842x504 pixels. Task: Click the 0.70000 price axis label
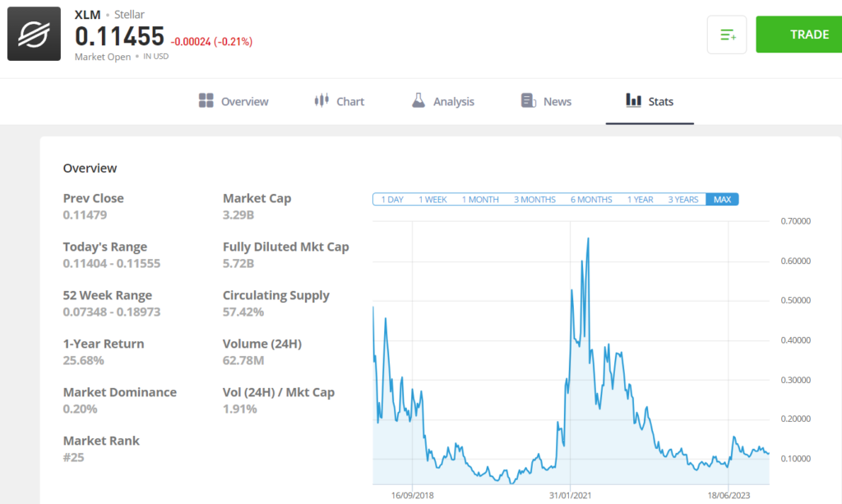796,221
